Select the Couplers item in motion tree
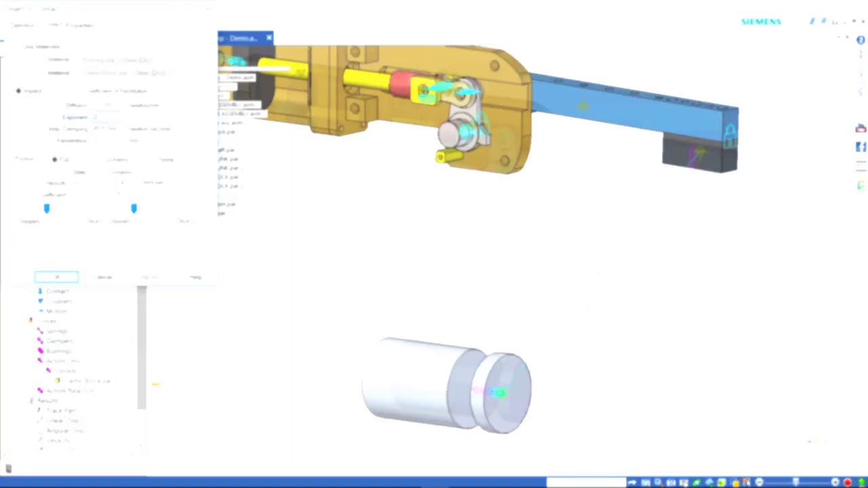 click(58, 302)
